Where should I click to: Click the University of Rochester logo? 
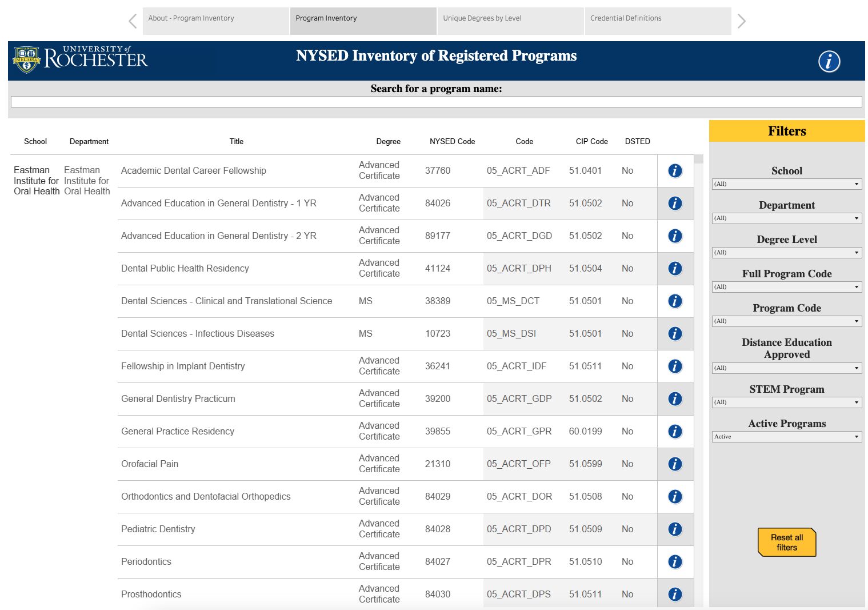coord(80,59)
